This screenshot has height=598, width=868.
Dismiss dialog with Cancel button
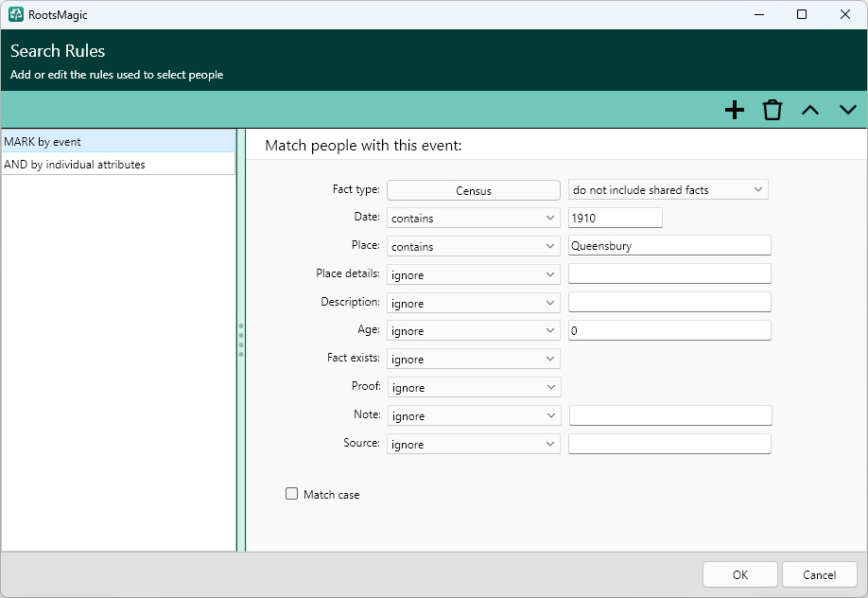(x=819, y=574)
